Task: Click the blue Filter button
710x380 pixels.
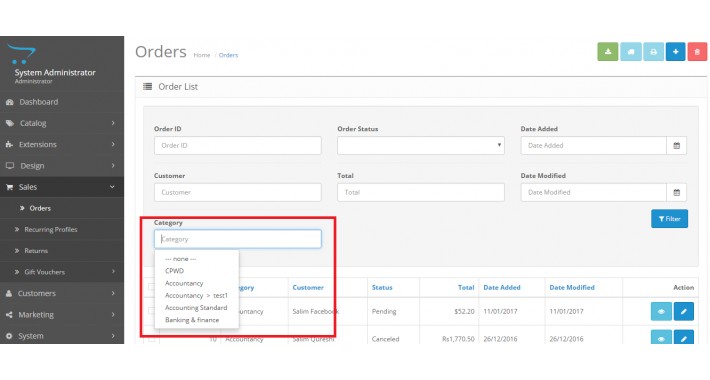Action: [669, 219]
